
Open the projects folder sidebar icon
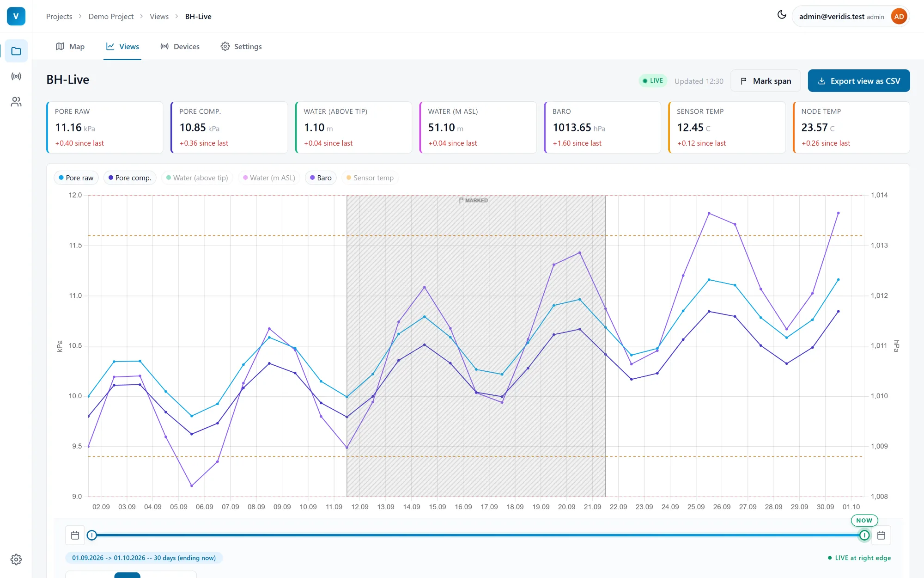(x=16, y=51)
